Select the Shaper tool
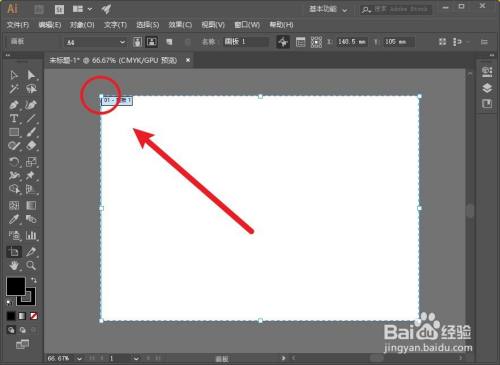The width and height of the screenshot is (500, 365). 14,146
